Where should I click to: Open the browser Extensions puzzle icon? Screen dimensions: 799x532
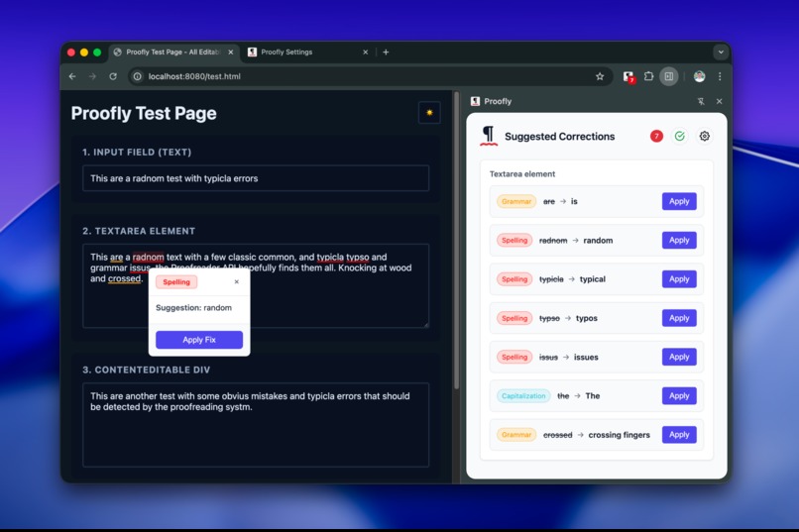[x=648, y=76]
